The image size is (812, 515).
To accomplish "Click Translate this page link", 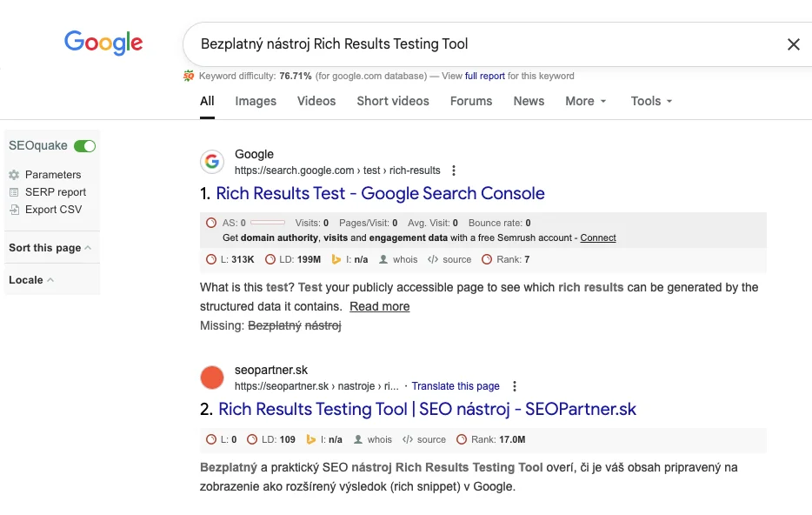I will [x=456, y=386].
